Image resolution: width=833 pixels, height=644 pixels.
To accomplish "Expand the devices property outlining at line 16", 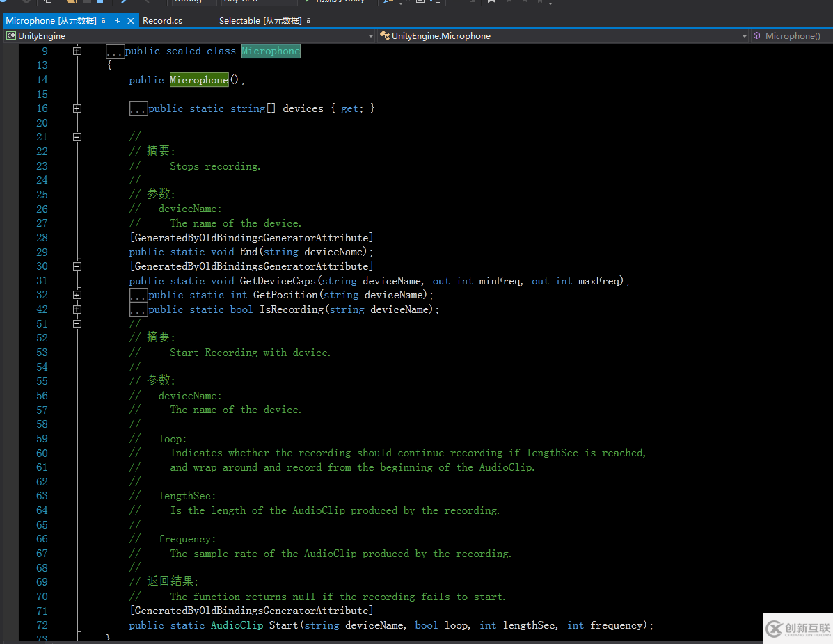I will coord(77,108).
